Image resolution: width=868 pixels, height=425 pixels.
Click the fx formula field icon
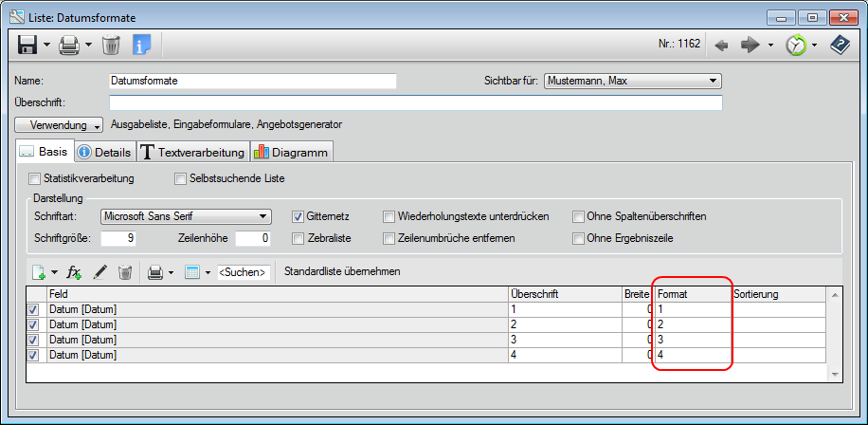coord(74,272)
